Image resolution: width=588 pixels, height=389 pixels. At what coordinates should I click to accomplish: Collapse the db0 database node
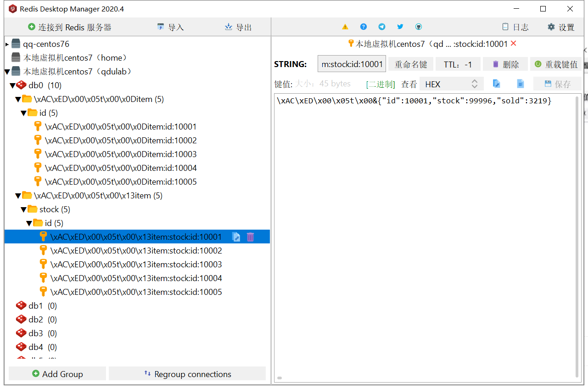(x=13, y=85)
